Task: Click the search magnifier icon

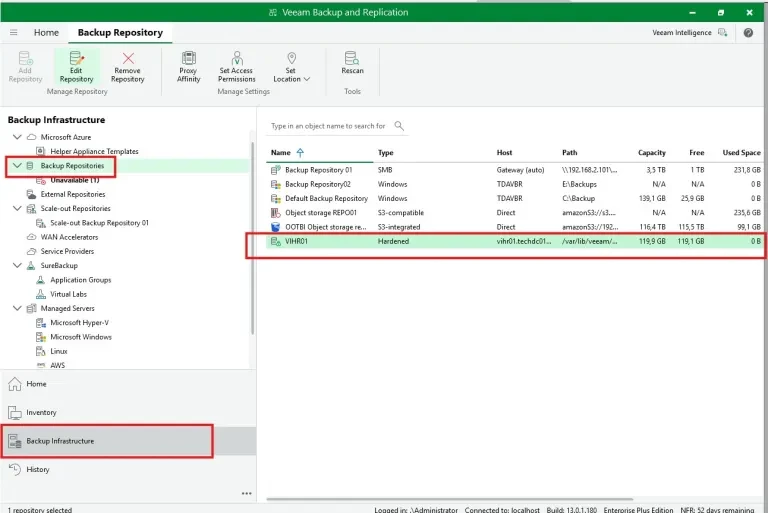Action: (399, 126)
